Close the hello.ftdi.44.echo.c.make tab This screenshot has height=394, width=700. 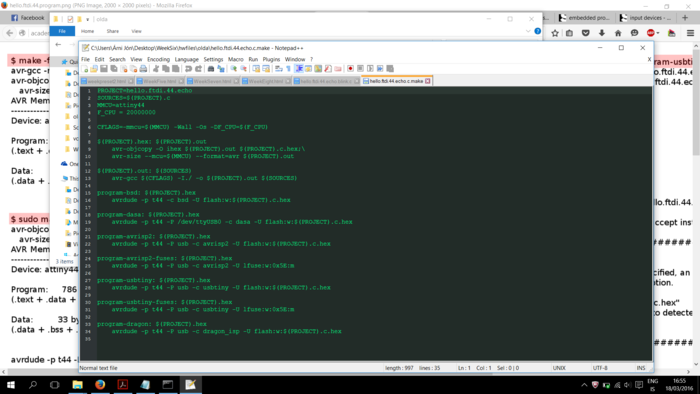click(428, 81)
